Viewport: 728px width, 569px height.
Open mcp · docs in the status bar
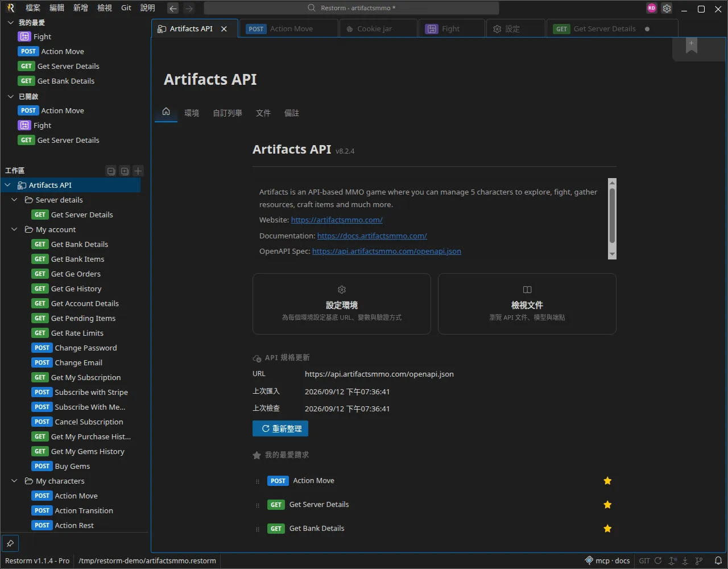pyautogui.click(x=607, y=560)
